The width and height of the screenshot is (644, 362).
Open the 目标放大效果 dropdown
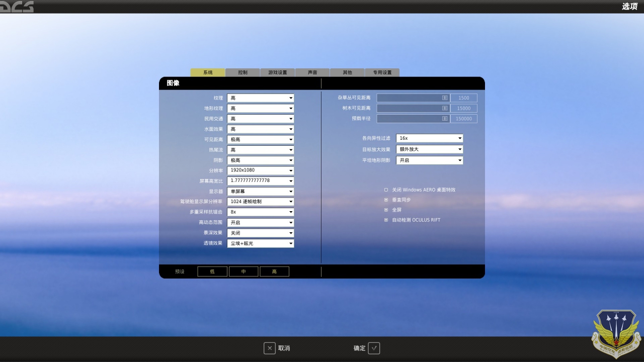pos(430,149)
